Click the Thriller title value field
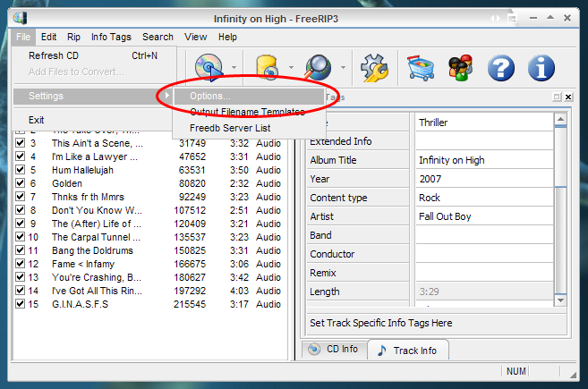The image size is (588, 389). coord(484,123)
